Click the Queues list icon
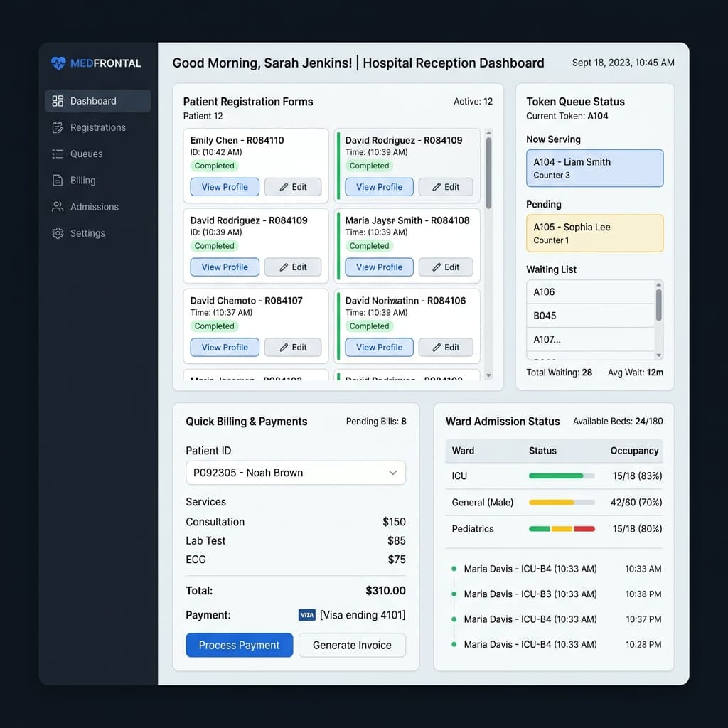 (58, 154)
